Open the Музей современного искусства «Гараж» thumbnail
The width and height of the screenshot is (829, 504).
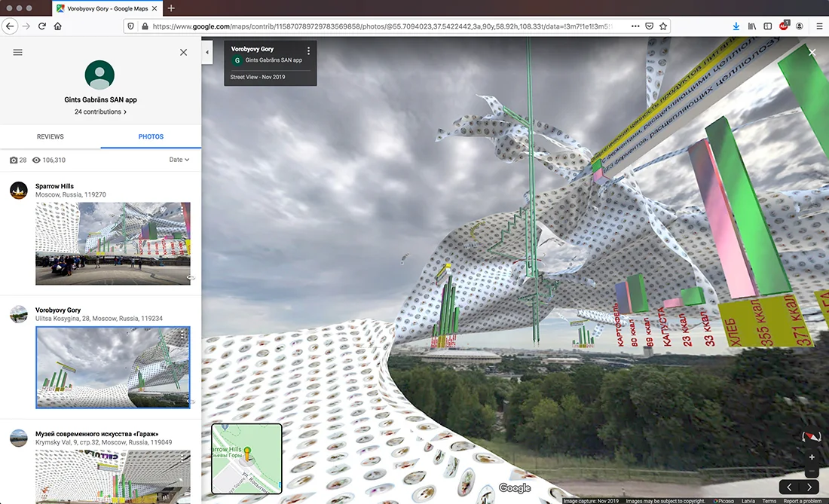112,477
